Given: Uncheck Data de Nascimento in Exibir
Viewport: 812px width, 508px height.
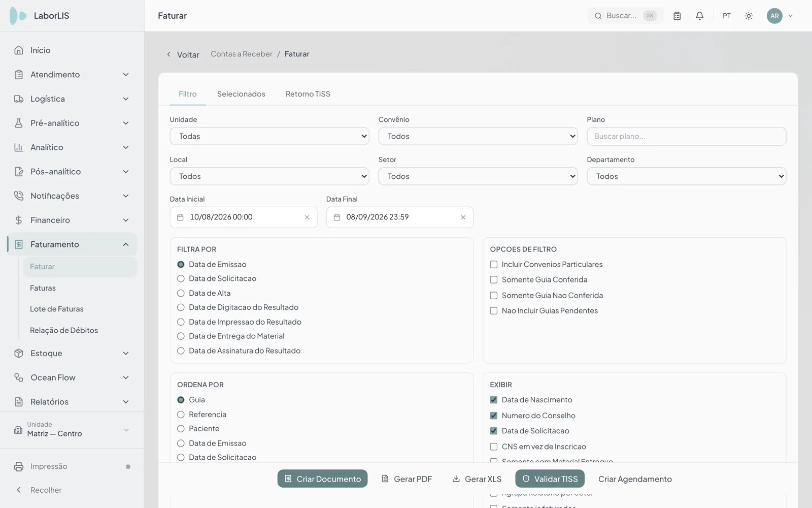Looking at the screenshot, I should coord(493,400).
